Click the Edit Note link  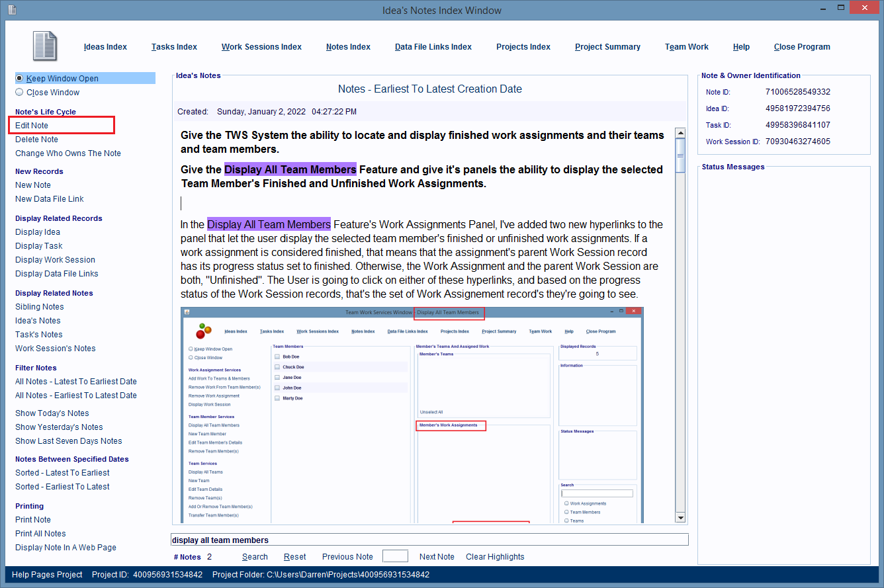click(32, 126)
